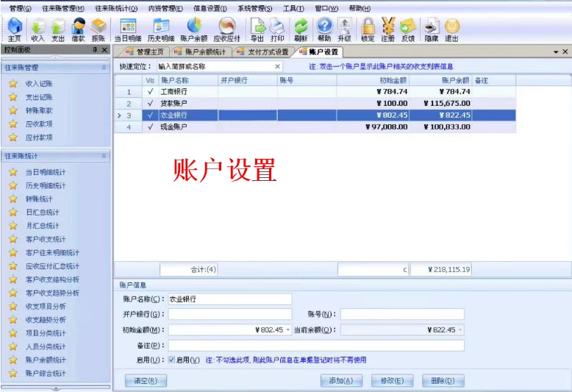Click the 添加(A) button
Viewport: 572px width, 392px height.
click(341, 381)
